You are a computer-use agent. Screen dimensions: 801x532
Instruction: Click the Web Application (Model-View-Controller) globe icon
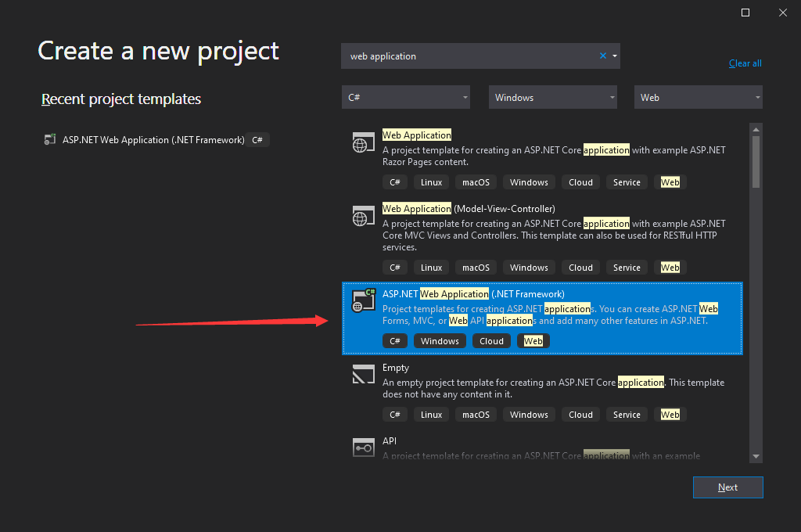point(363,217)
